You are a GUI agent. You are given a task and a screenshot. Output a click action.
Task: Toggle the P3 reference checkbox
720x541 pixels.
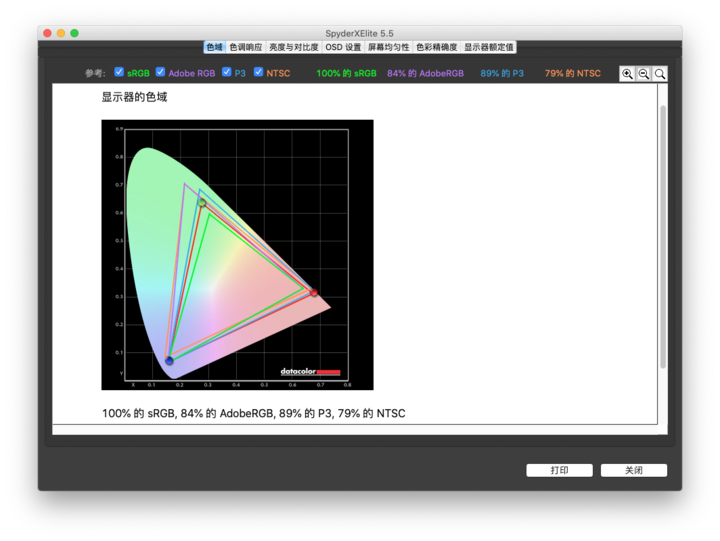point(226,72)
